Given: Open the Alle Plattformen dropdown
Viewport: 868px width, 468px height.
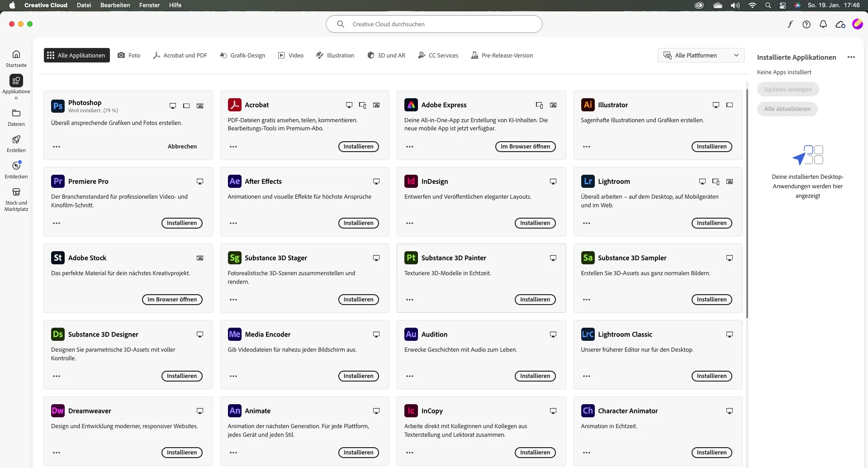Looking at the screenshot, I should tap(701, 55).
